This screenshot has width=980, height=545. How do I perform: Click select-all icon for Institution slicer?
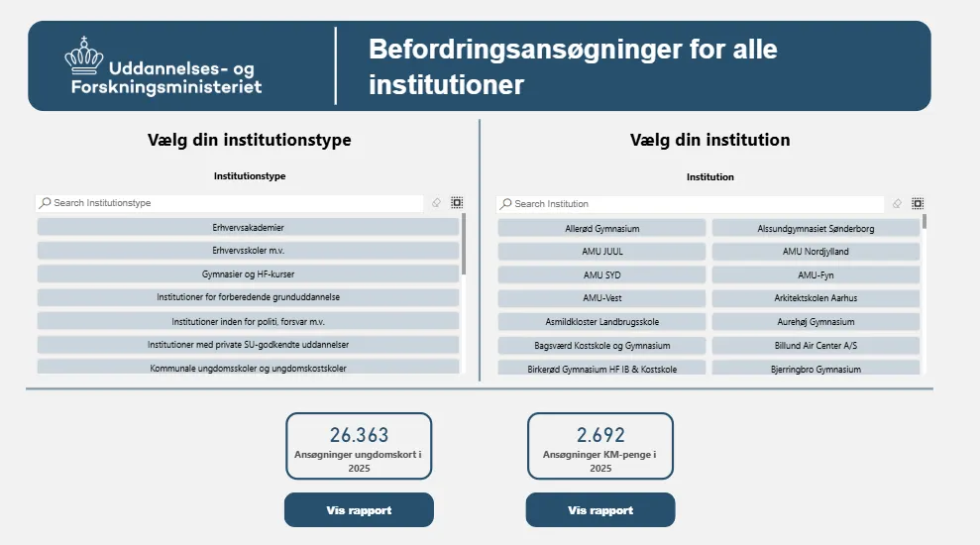[x=918, y=204]
